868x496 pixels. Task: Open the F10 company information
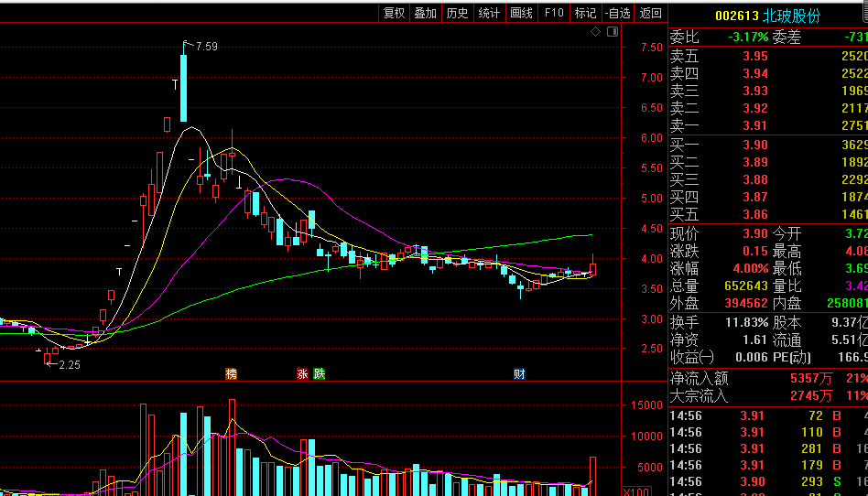(554, 14)
